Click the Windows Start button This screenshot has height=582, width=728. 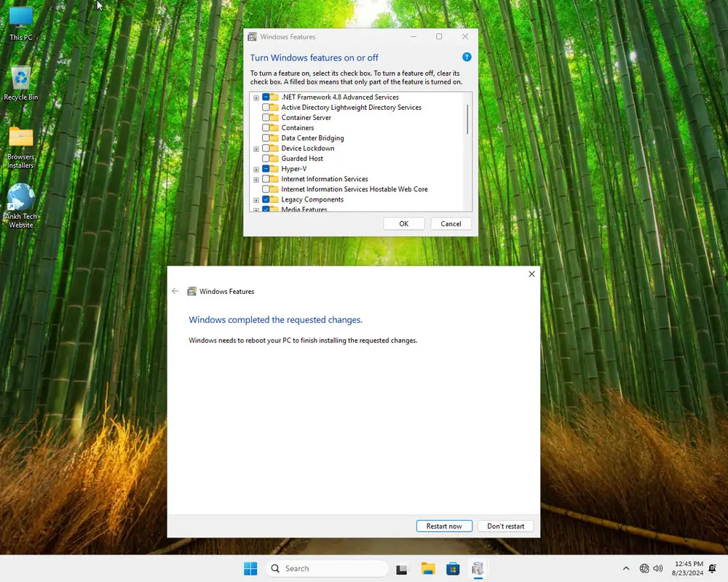click(250, 569)
